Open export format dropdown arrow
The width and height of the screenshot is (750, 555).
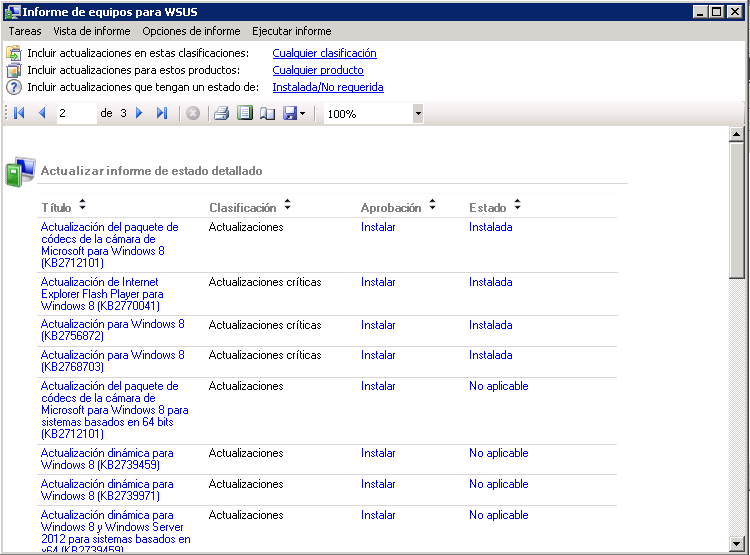302,114
